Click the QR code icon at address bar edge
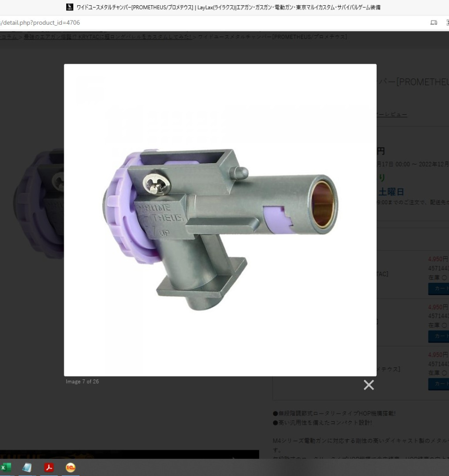Viewport: 449px width, 476px height. click(448, 22)
